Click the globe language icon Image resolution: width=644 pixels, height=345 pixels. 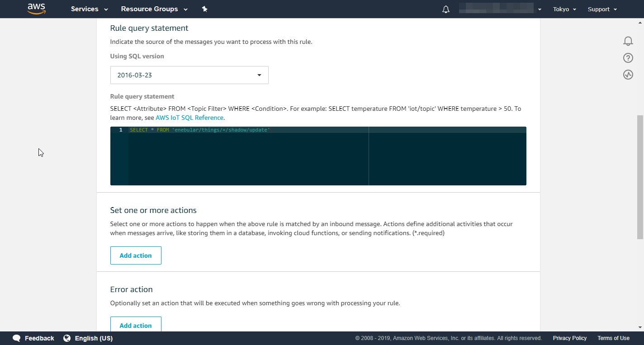click(x=67, y=338)
